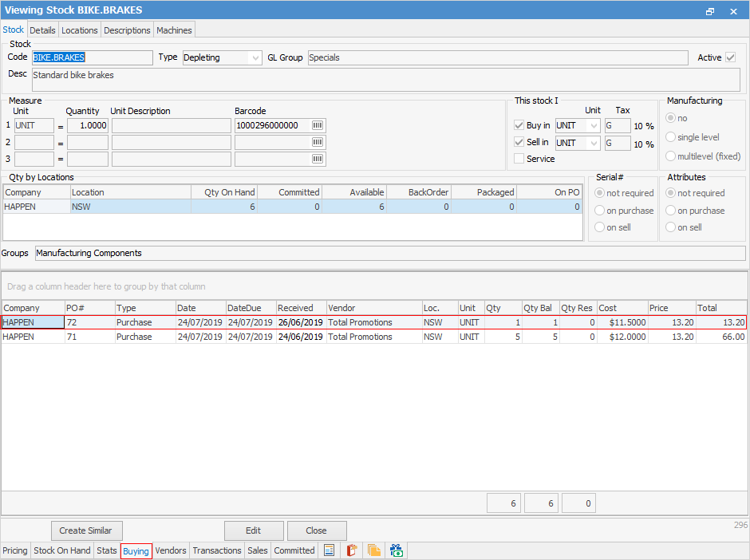Toggle the Active checkbox

tap(731, 57)
